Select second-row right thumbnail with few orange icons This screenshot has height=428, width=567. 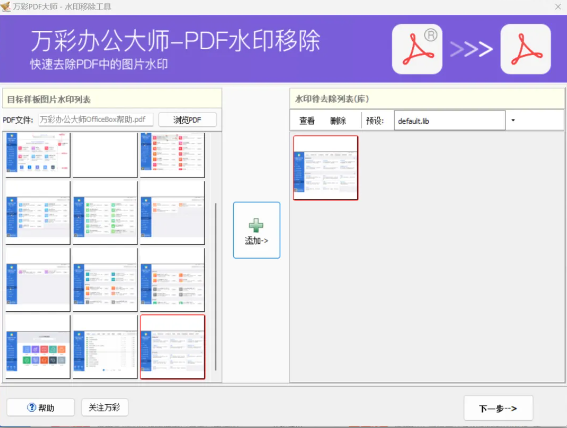click(x=172, y=213)
